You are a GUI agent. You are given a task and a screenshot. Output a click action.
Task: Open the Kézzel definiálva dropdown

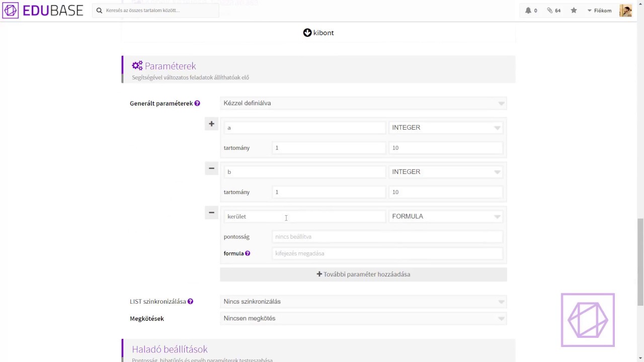pyautogui.click(x=363, y=103)
